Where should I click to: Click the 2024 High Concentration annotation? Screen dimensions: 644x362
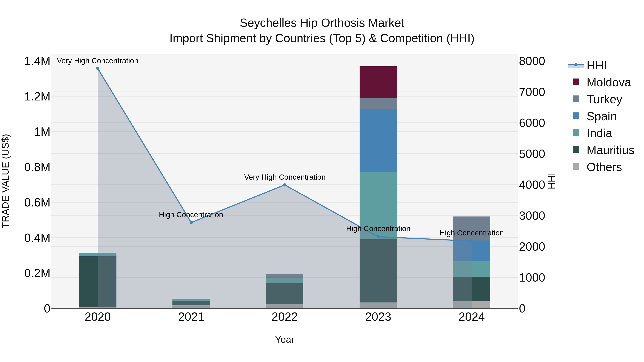(472, 233)
